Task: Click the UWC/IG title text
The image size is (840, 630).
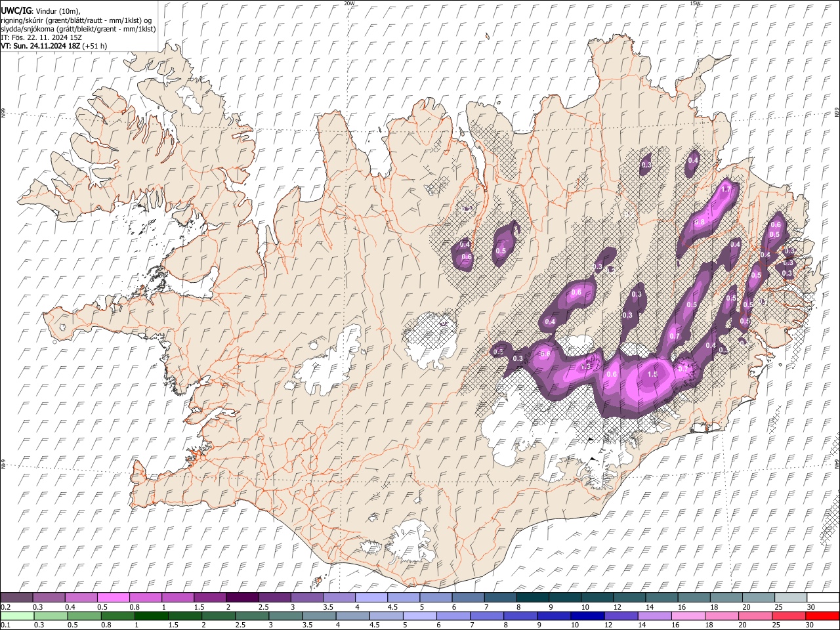Action: [x=16, y=11]
